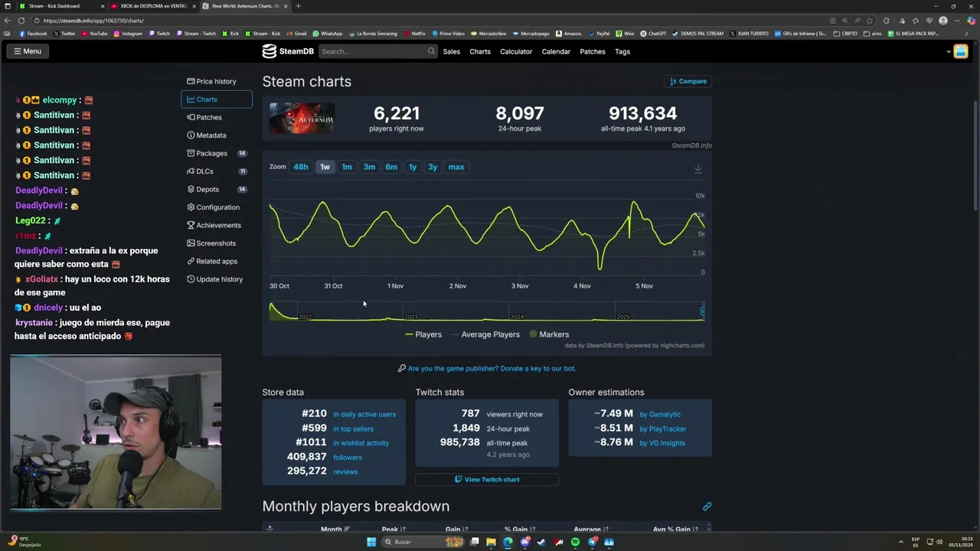The height and width of the screenshot is (551, 980).
Task: Open the in daily active users link
Action: click(364, 414)
